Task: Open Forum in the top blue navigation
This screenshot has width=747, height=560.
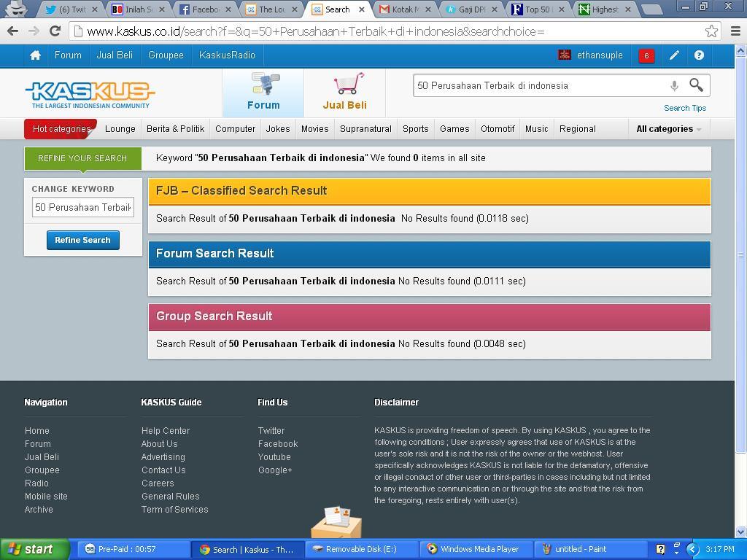Action: (68, 55)
